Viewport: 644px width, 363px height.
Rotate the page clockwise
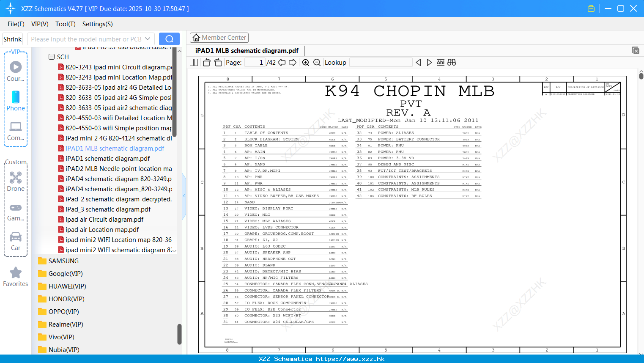click(x=218, y=63)
